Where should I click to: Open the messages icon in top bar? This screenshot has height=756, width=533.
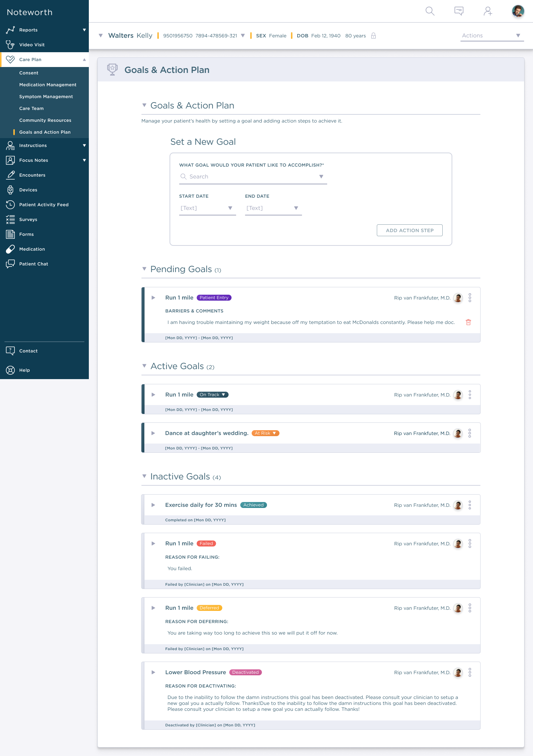tap(459, 11)
